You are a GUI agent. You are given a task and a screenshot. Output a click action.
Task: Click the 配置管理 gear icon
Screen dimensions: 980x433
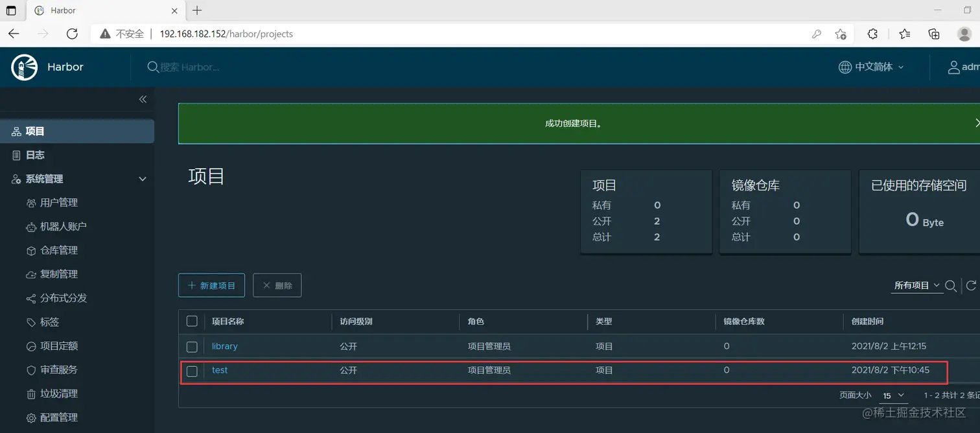[30, 418]
